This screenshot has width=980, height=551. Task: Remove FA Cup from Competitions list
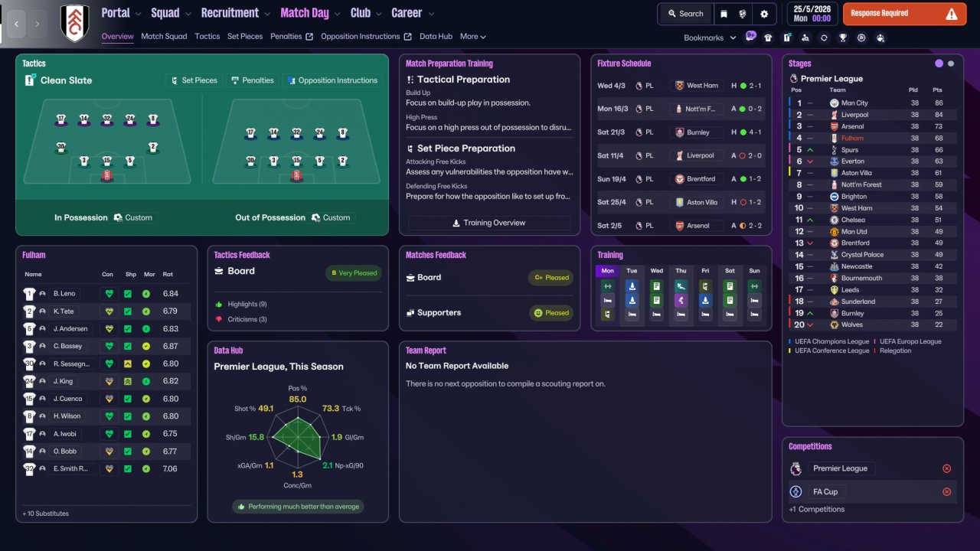click(946, 492)
